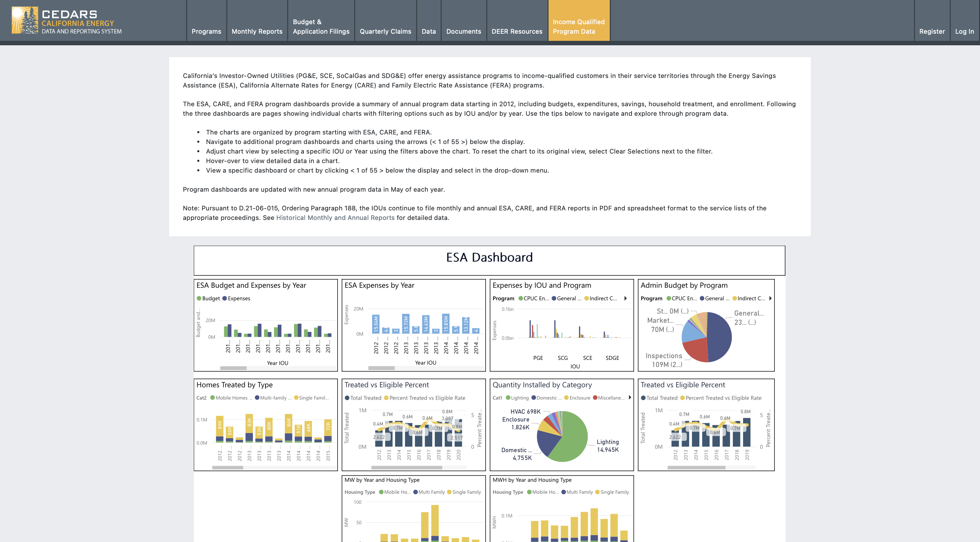Click the green Lighting legend marker
The height and width of the screenshot is (542, 980).
508,398
